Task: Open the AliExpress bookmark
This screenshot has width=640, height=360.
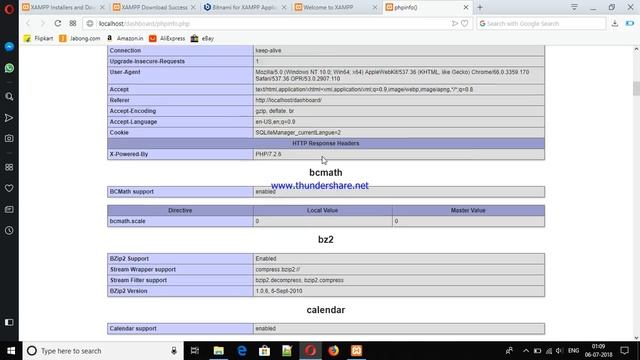Action: (167, 38)
